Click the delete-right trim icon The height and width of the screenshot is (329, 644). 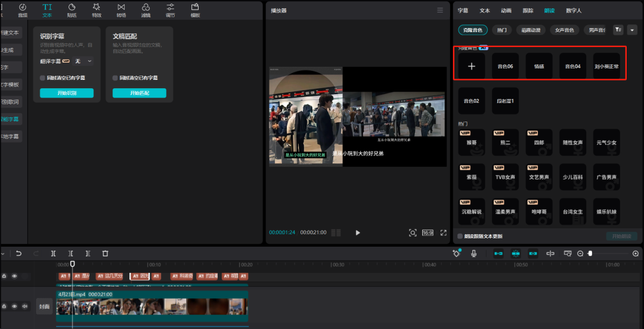coord(88,253)
